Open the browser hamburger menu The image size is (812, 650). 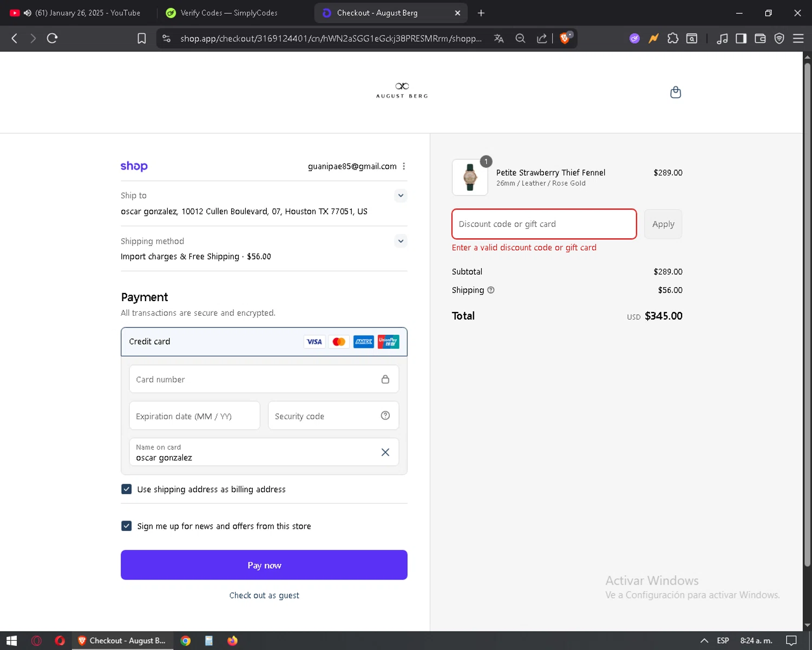798,38
